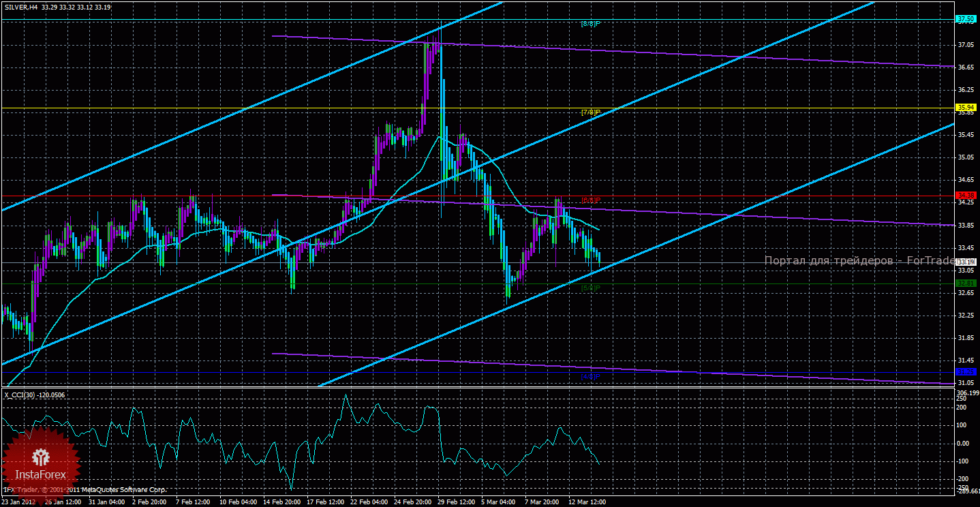Viewport: 980px width, 507px height.
Task: Click the 31.45 price axis label
Action: [x=966, y=360]
